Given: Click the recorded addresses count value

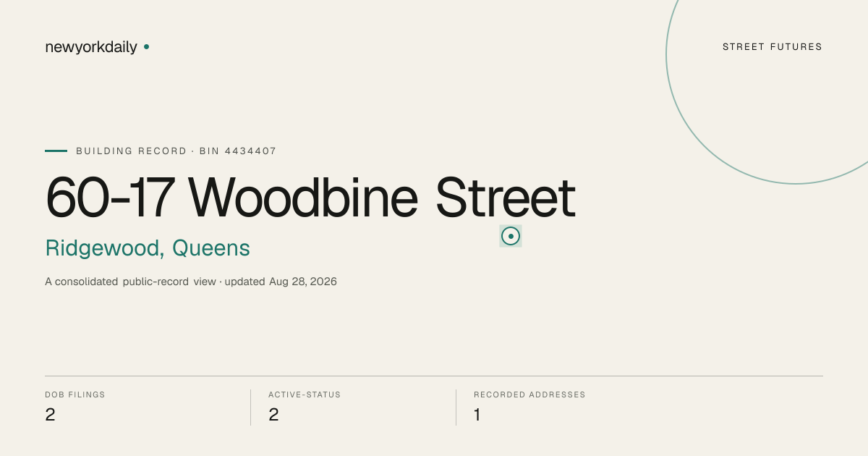Looking at the screenshot, I should pyautogui.click(x=477, y=415).
